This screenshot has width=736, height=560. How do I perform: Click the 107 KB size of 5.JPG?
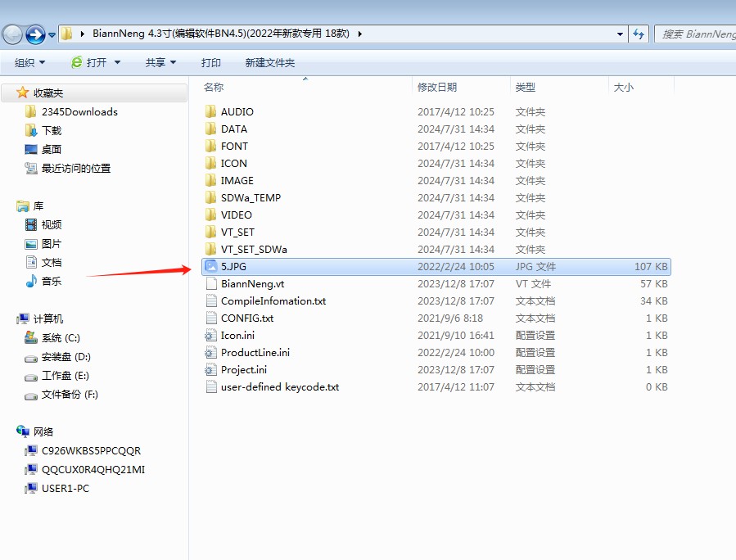coord(651,267)
